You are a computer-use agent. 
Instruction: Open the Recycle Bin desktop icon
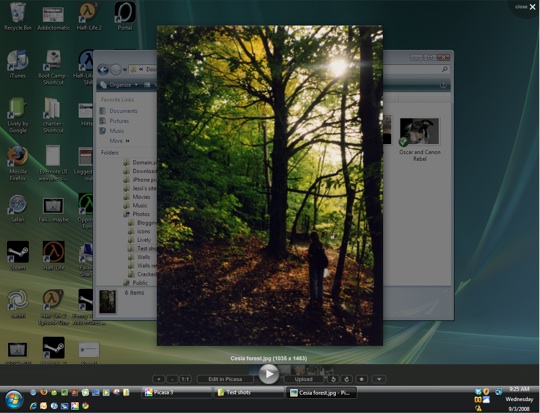coord(18,17)
